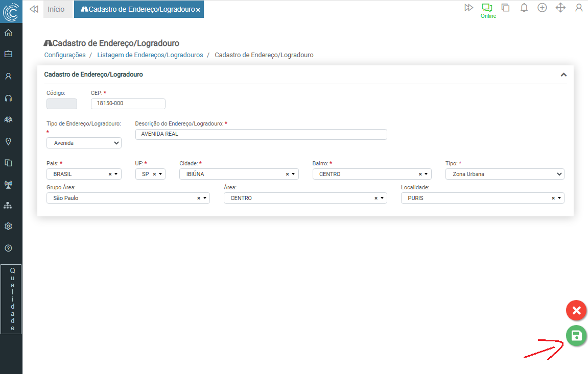Open the home icon in sidebar
This screenshot has height=374, width=588.
tap(8, 33)
